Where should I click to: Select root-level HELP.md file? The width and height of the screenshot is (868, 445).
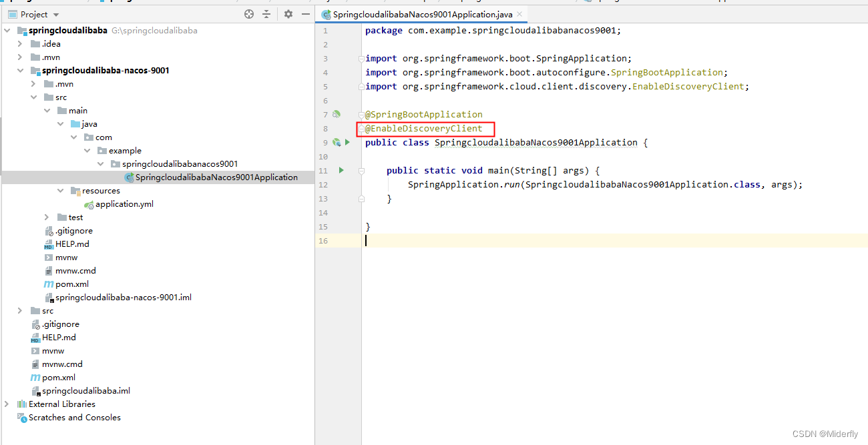(59, 338)
